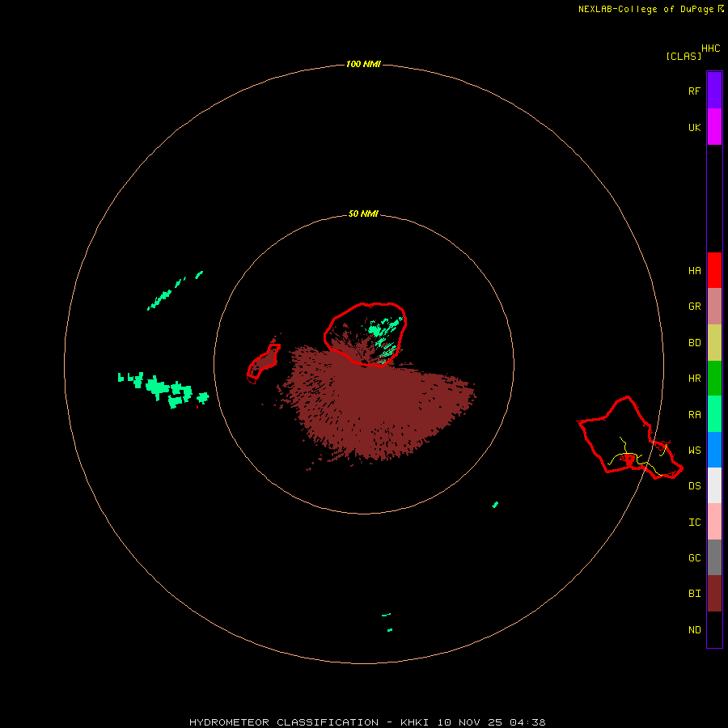Click the IC legend label
This screenshot has height=728, width=728.
click(x=694, y=523)
